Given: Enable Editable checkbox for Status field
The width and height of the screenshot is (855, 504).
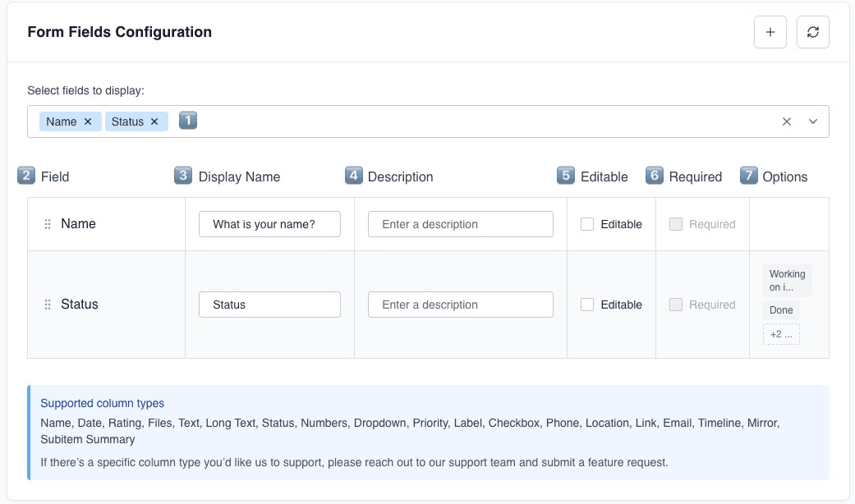Looking at the screenshot, I should pyautogui.click(x=587, y=305).
